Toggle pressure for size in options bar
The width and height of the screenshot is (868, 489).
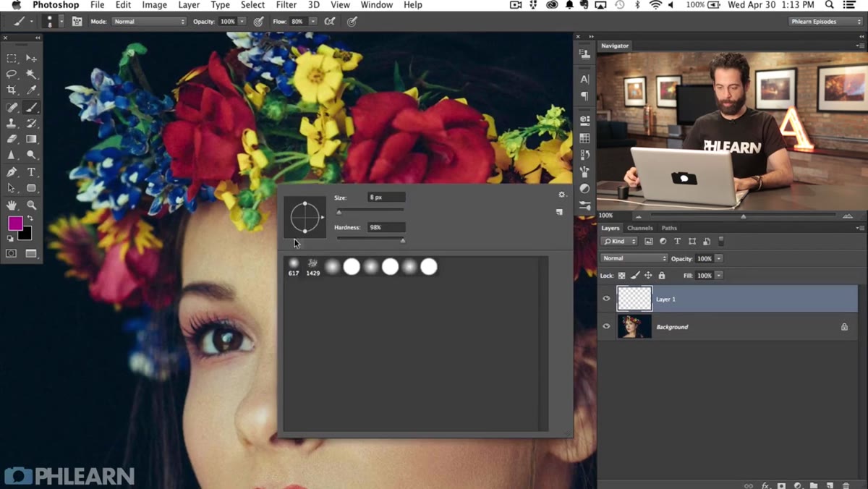[x=352, y=22]
